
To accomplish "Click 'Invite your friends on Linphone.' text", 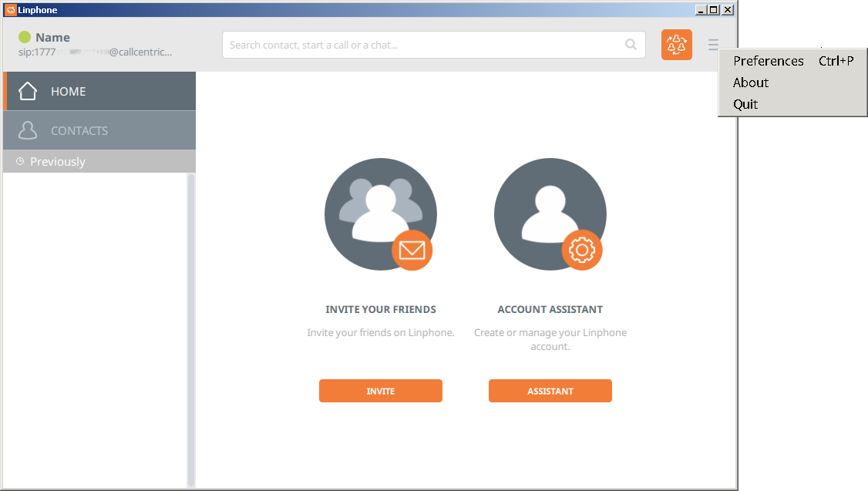I will [x=381, y=333].
